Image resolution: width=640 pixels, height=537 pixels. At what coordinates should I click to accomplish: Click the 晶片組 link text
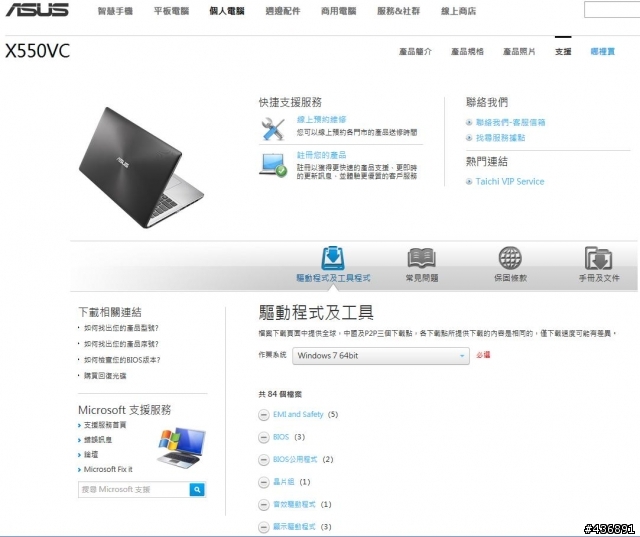coord(283,482)
